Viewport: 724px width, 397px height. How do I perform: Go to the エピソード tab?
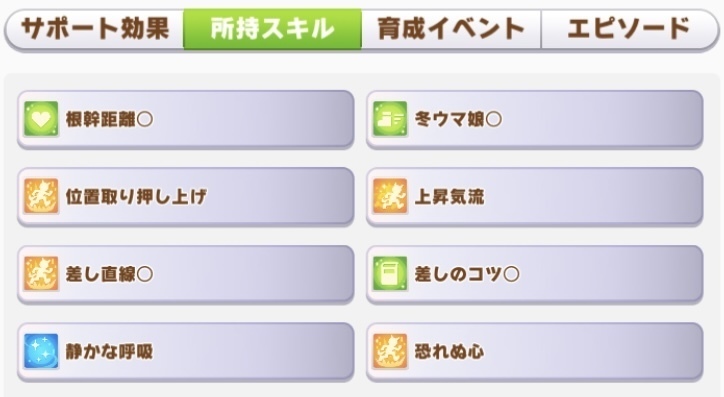pos(629,29)
